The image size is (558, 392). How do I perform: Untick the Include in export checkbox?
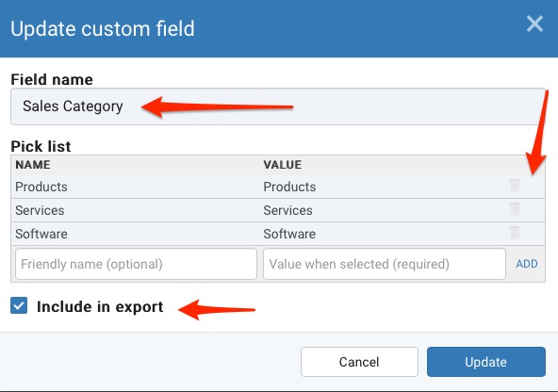click(x=19, y=306)
